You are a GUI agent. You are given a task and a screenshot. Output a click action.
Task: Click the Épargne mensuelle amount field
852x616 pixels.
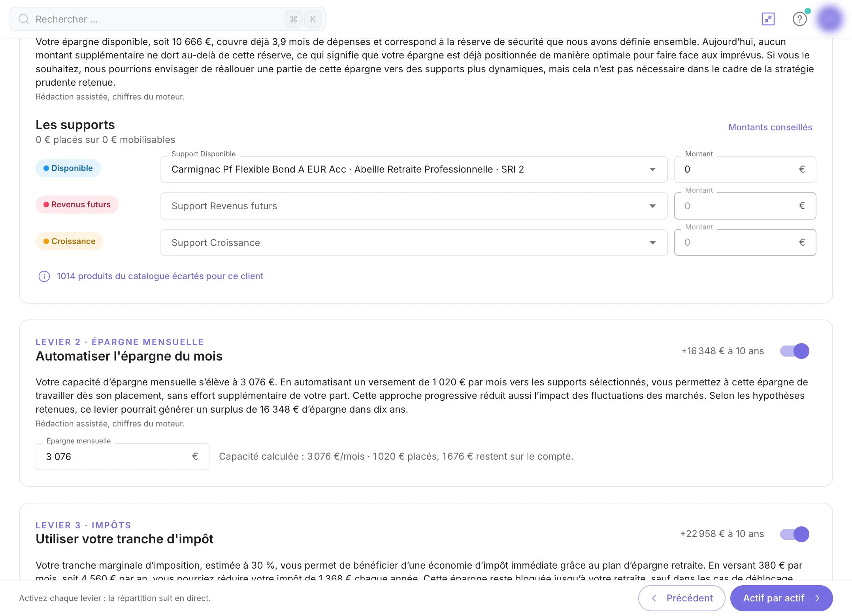pos(122,456)
